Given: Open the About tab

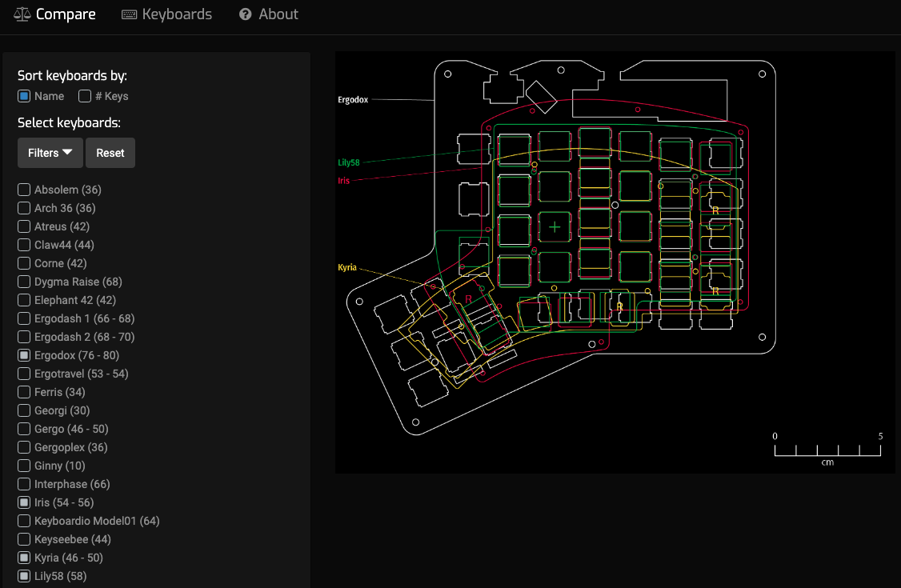Looking at the screenshot, I should point(268,14).
